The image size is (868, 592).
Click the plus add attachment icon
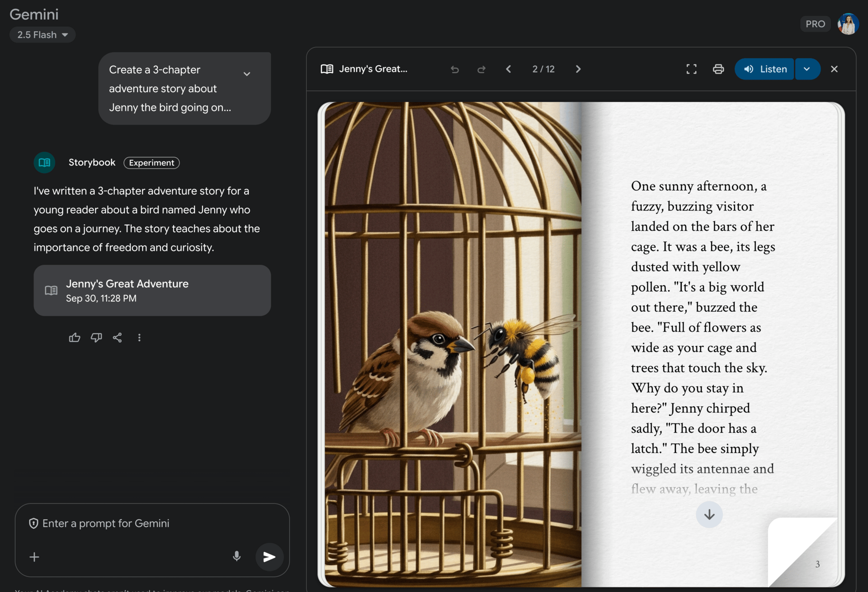(x=34, y=557)
